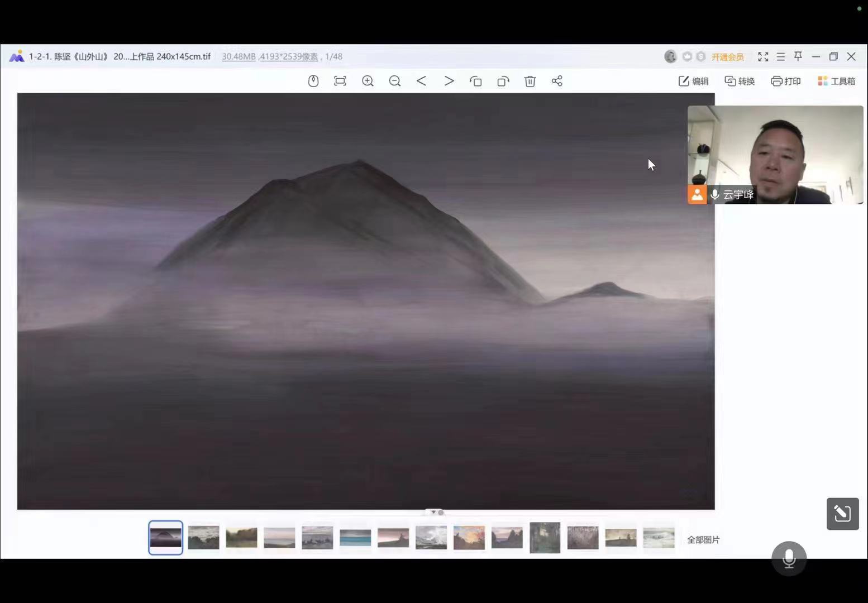868x603 pixels.
Task: Delete the current image with the trash icon
Action: [530, 81]
